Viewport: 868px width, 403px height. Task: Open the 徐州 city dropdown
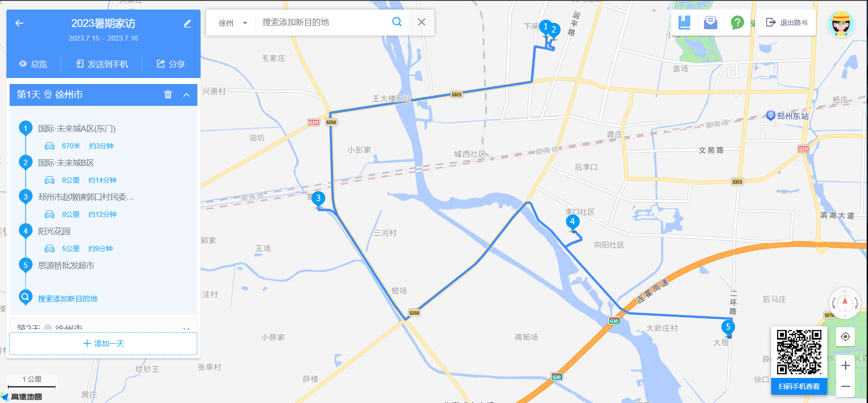(233, 23)
